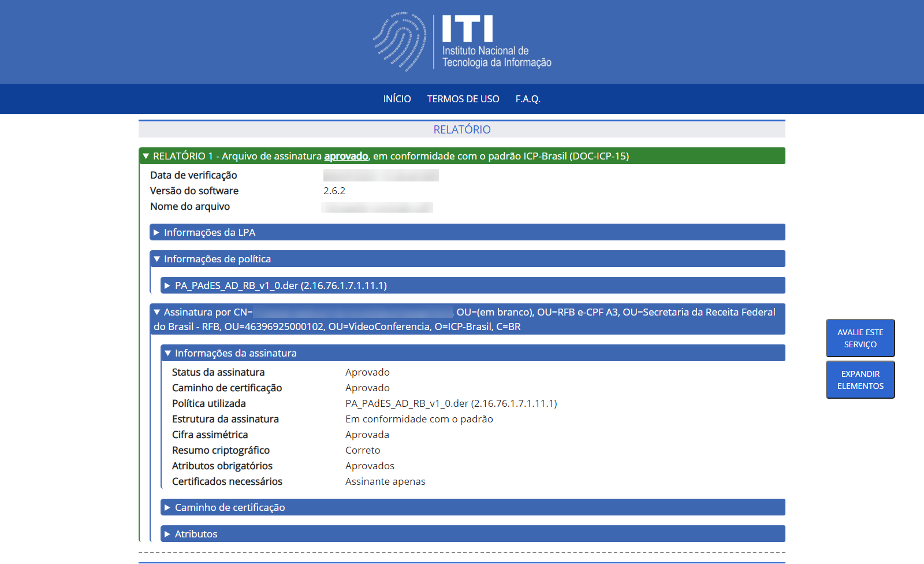This screenshot has width=924, height=564.
Task: Collapse Informações da assinatura section
Action: [x=473, y=353]
